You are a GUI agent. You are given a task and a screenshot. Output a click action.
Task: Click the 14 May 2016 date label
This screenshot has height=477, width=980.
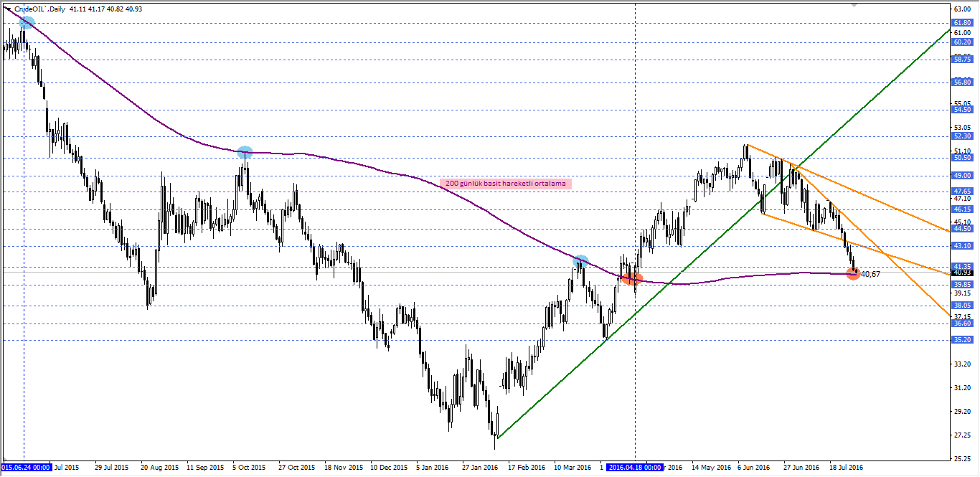coord(711,467)
